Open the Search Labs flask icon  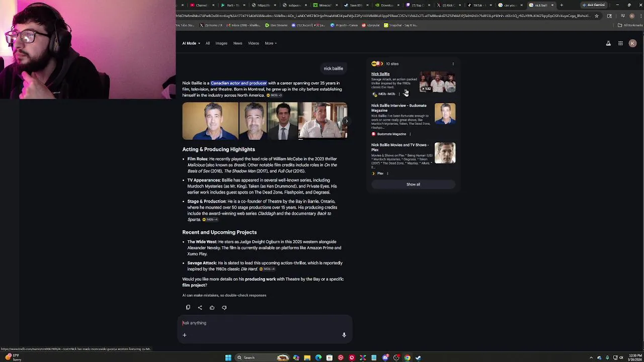[x=608, y=43]
